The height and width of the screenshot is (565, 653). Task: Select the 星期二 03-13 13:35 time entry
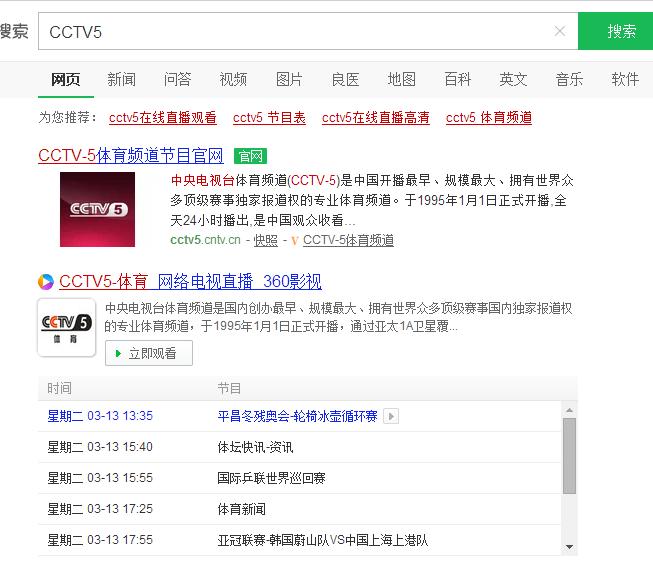[100, 416]
